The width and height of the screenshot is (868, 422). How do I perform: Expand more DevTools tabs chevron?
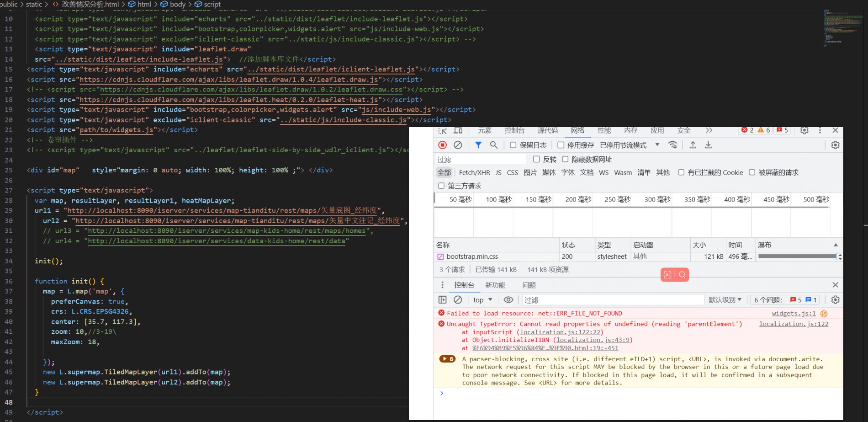(709, 130)
